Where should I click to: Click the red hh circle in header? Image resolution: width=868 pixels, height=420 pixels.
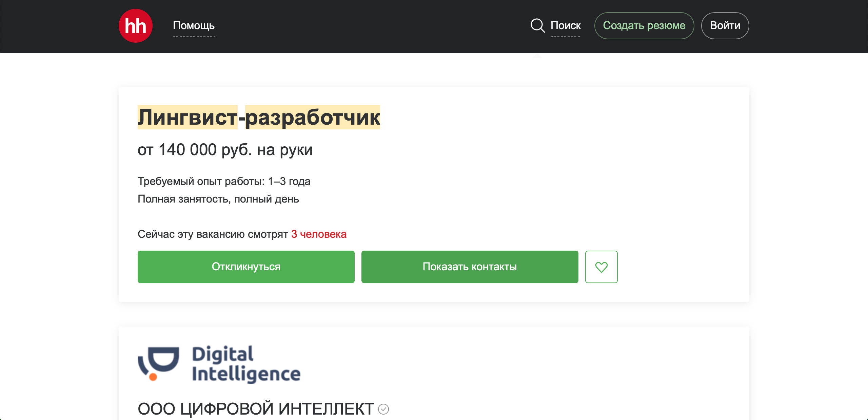(x=135, y=25)
